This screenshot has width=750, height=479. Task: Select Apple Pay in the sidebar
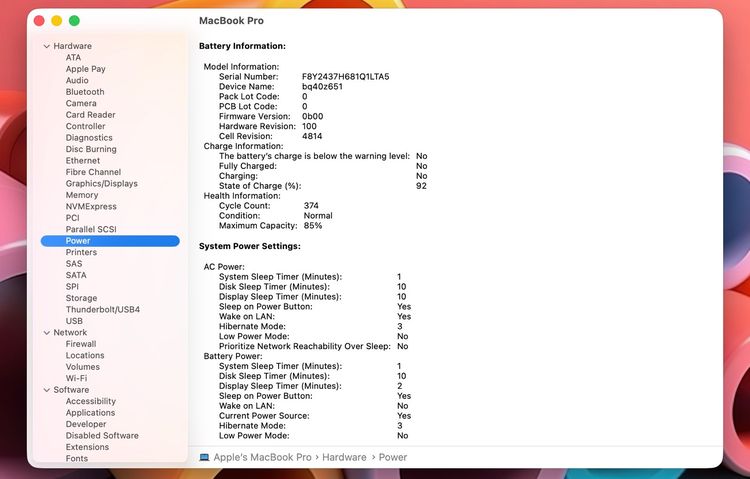[86, 69]
